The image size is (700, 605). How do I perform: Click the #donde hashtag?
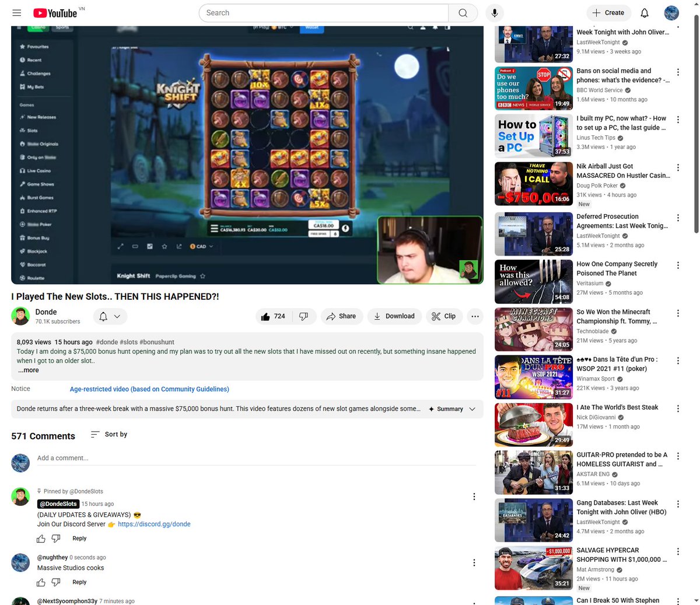107,342
